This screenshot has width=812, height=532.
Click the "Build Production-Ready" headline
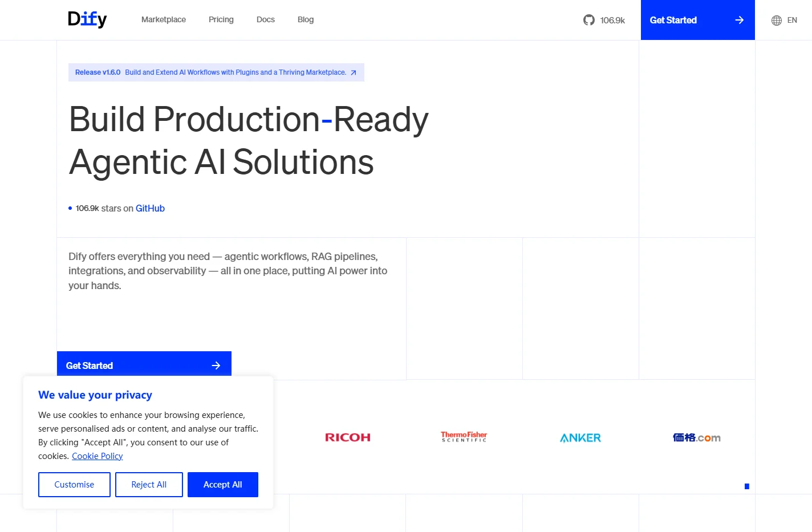tap(249, 119)
